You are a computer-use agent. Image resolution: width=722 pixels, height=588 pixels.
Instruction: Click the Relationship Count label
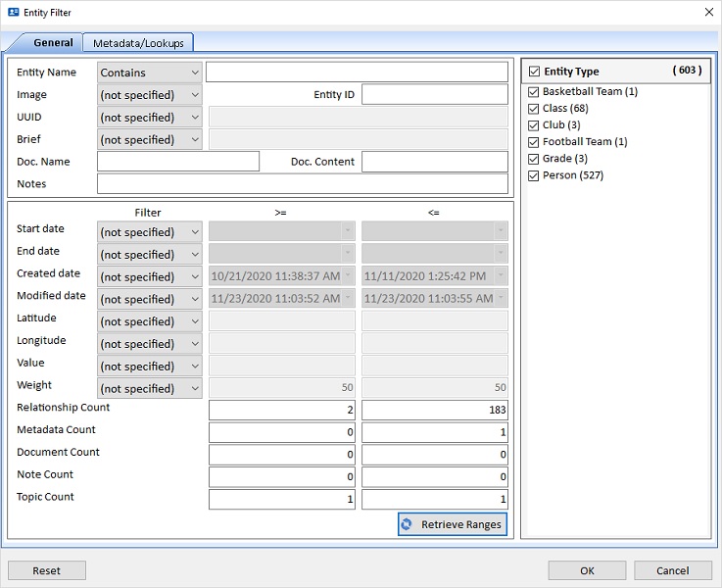coord(63,408)
